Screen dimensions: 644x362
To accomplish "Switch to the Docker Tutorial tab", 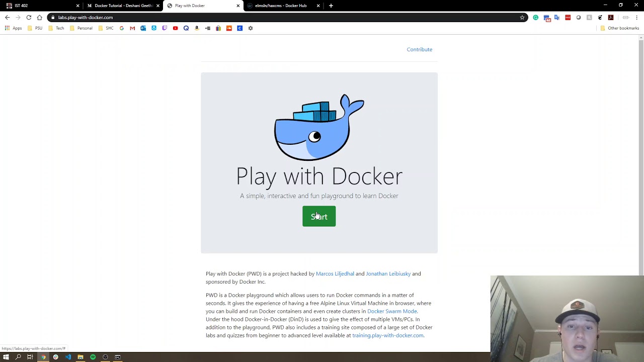I will click(x=122, y=6).
